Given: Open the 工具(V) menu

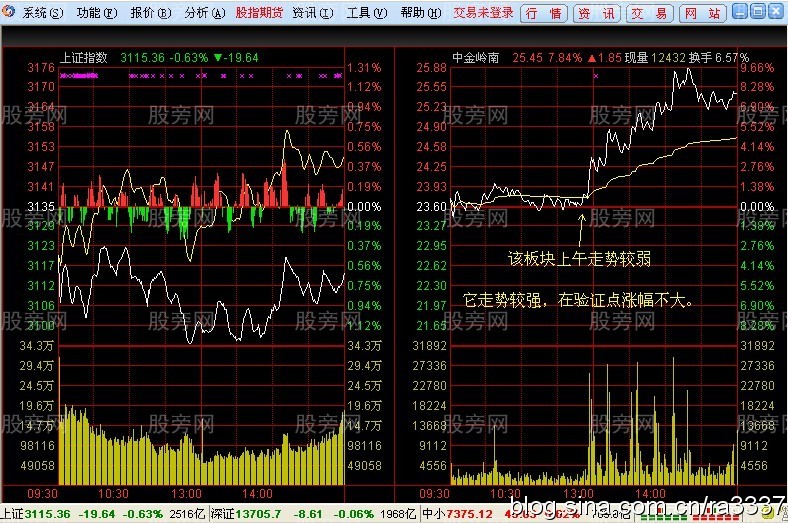Looking at the screenshot, I should pyautogui.click(x=367, y=13).
